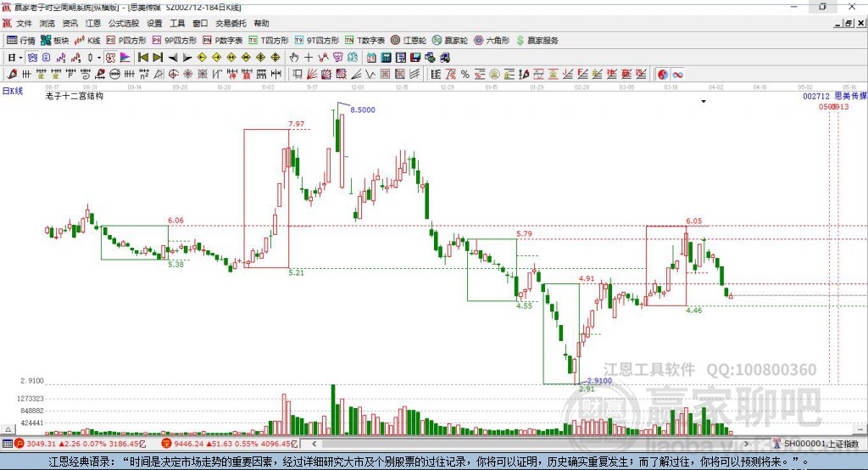Open the 帮助 menu
868x470 pixels.
click(261, 23)
